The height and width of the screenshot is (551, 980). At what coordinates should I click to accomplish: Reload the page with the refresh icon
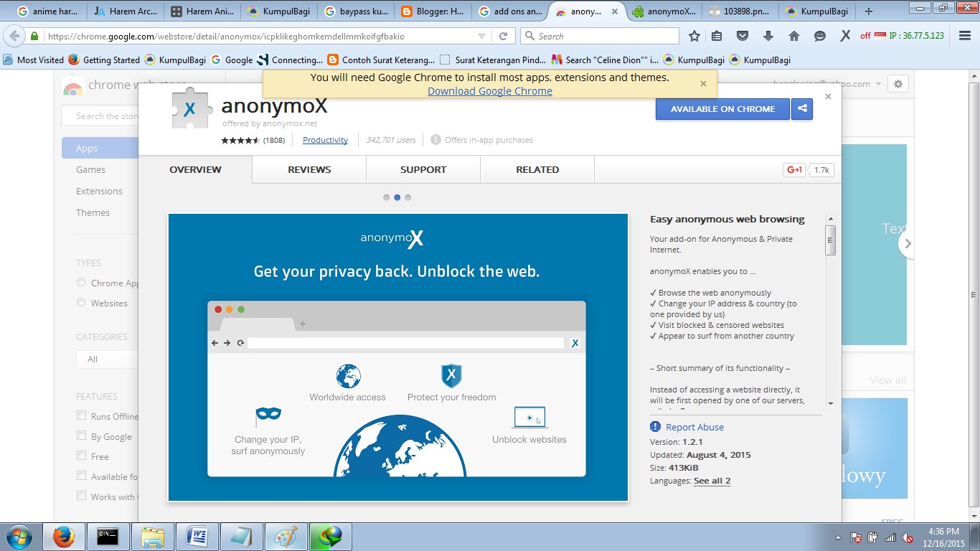pos(504,36)
